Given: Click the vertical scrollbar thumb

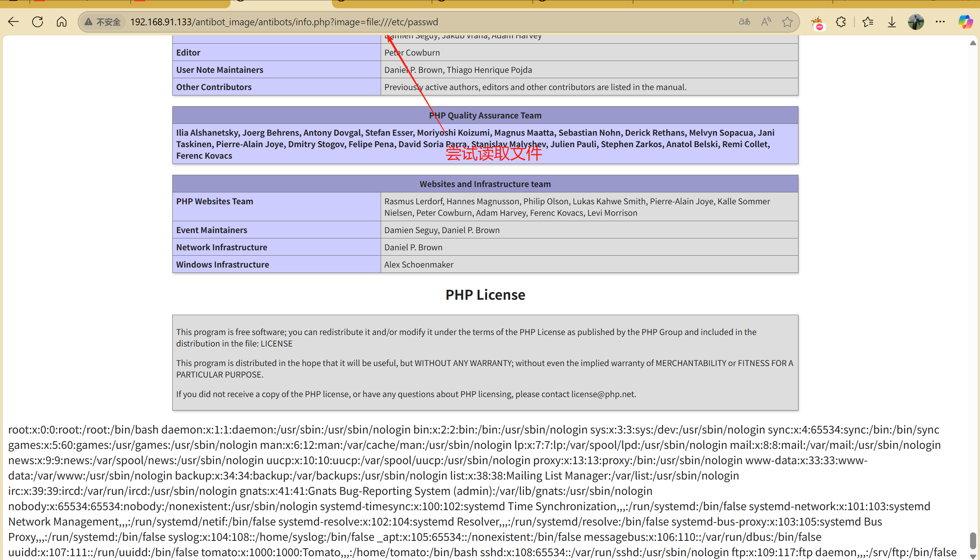Looking at the screenshot, I should click(x=973, y=540).
